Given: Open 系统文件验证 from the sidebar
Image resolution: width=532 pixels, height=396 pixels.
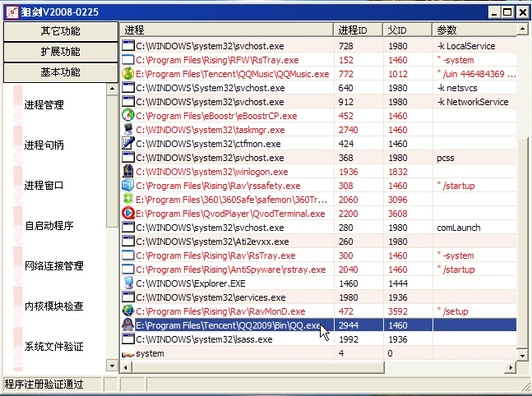Looking at the screenshot, I should click(54, 347).
